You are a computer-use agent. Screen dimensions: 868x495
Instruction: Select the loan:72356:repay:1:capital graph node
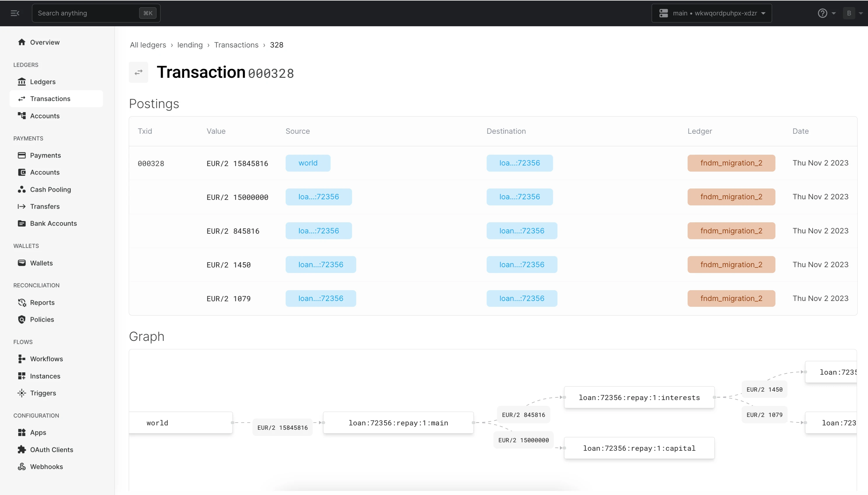(639, 448)
